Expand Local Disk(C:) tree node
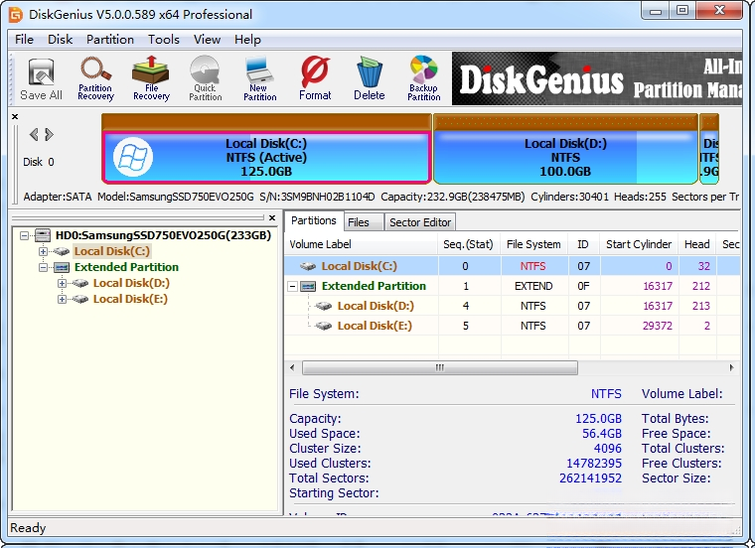755x548 pixels. [x=43, y=251]
